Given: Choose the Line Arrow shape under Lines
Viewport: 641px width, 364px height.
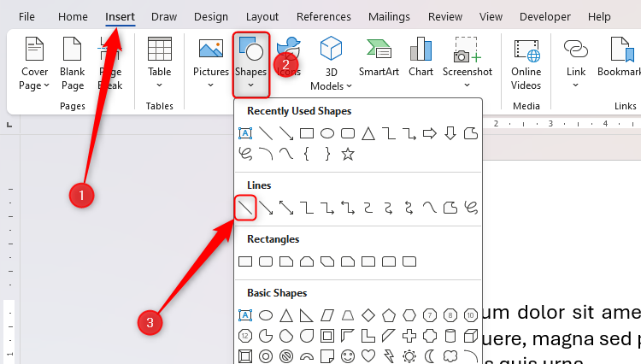Looking at the screenshot, I should 266,208.
